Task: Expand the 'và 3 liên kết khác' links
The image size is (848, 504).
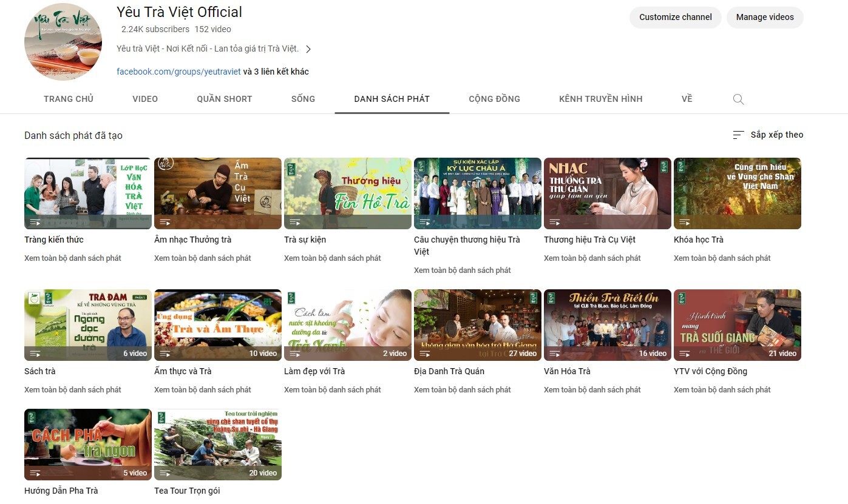Action: pos(276,72)
